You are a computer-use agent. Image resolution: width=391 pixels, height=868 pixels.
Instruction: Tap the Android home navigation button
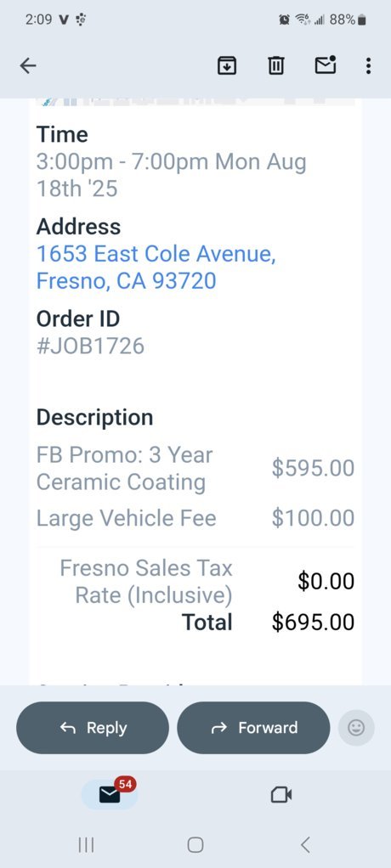coord(195,845)
